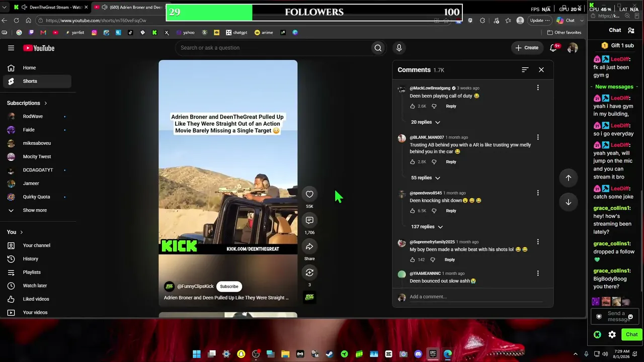Viewport: 644px width, 362px height.
Task: Like MackLowBreadgang's comment
Action: 413,106
